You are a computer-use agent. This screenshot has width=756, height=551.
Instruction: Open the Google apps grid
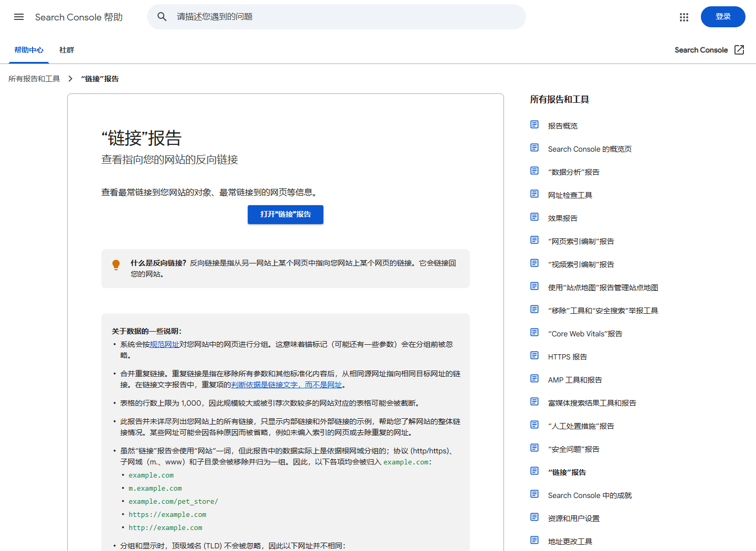684,17
